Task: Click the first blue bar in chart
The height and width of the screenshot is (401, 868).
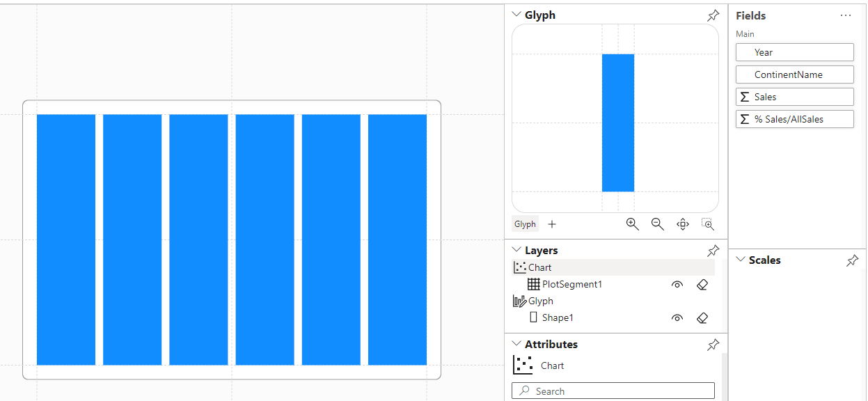Action: pyautogui.click(x=66, y=239)
